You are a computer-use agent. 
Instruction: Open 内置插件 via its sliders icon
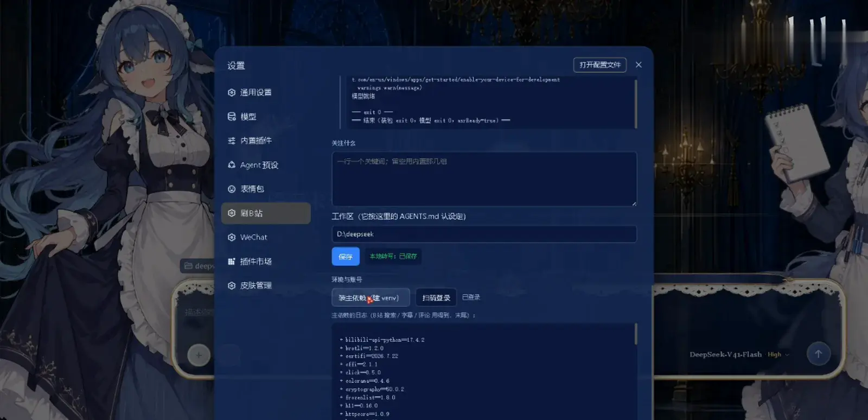point(232,141)
